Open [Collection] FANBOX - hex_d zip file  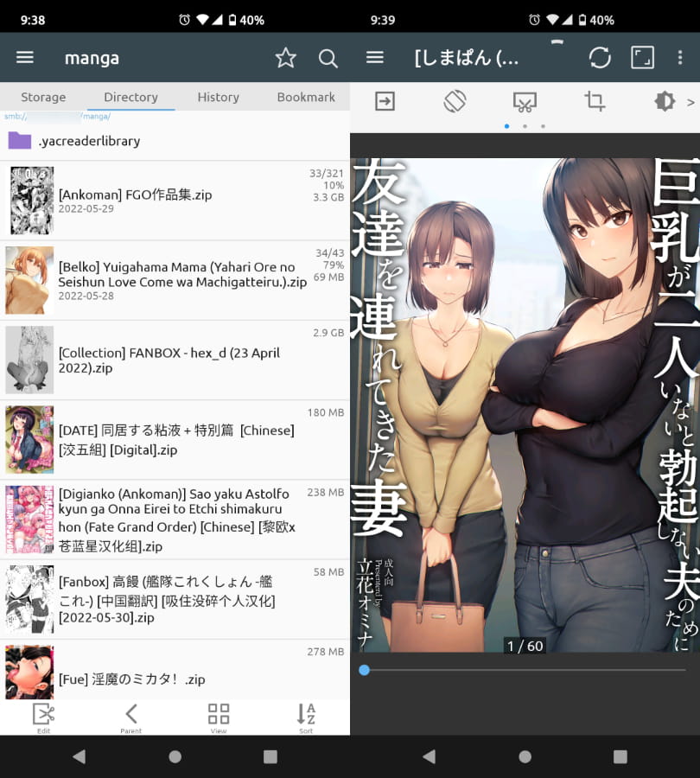click(175, 360)
